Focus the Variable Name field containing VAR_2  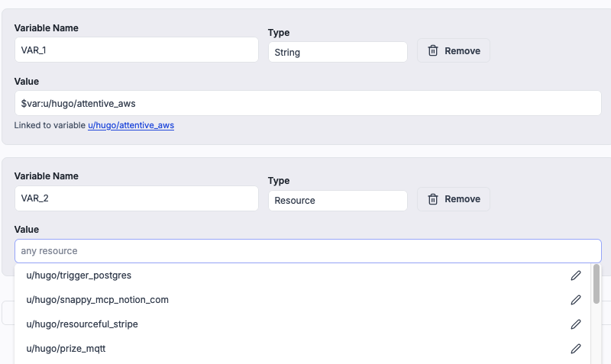(x=136, y=198)
